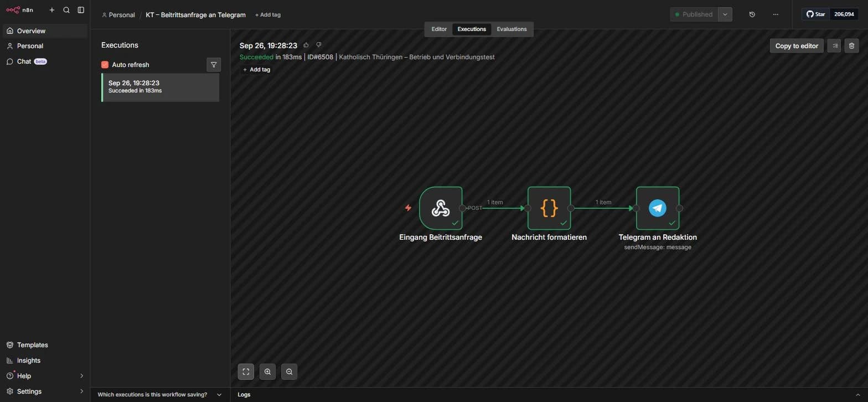Screen dimensions: 868x402
Task: Click the n8n logo
Action: 19,10
